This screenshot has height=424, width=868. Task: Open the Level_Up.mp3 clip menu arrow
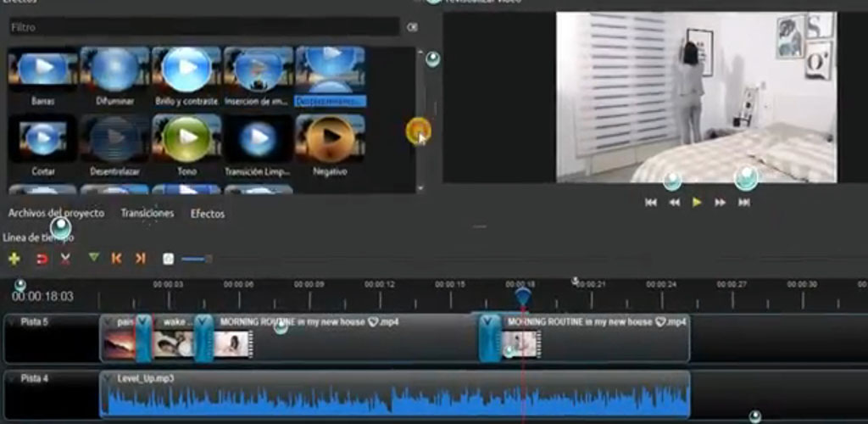click(x=108, y=379)
